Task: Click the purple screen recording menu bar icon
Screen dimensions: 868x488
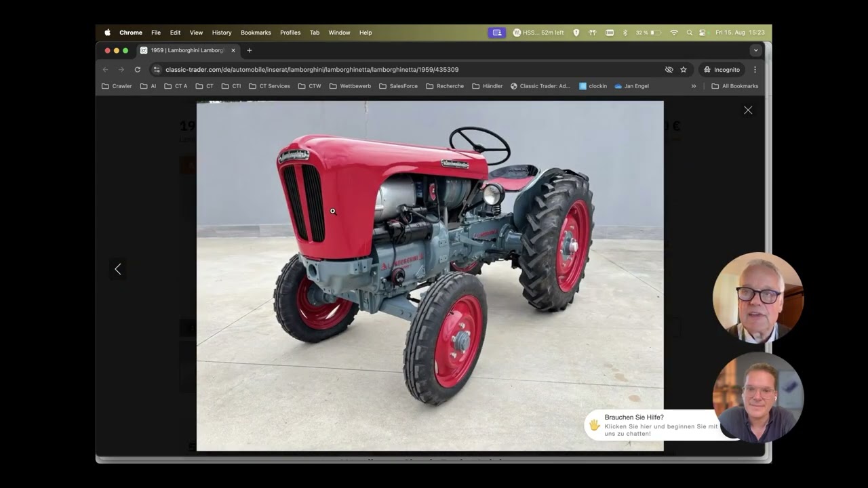Action: tap(496, 33)
